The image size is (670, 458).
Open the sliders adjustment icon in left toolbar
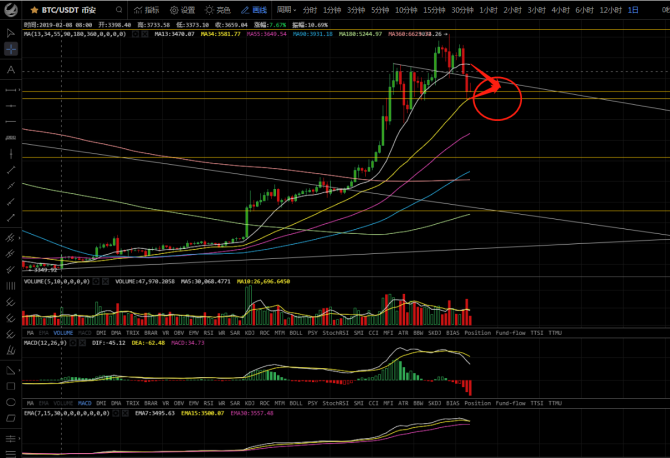[x=11, y=439]
